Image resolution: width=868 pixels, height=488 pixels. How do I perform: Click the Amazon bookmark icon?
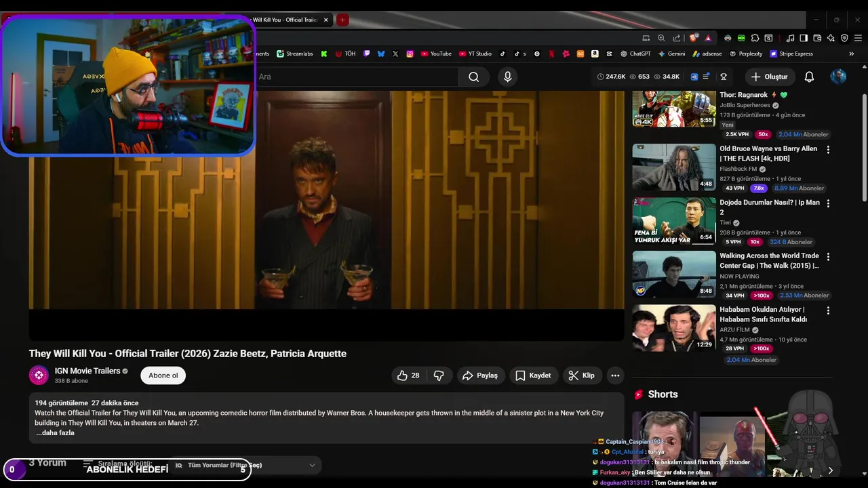[x=595, y=54]
